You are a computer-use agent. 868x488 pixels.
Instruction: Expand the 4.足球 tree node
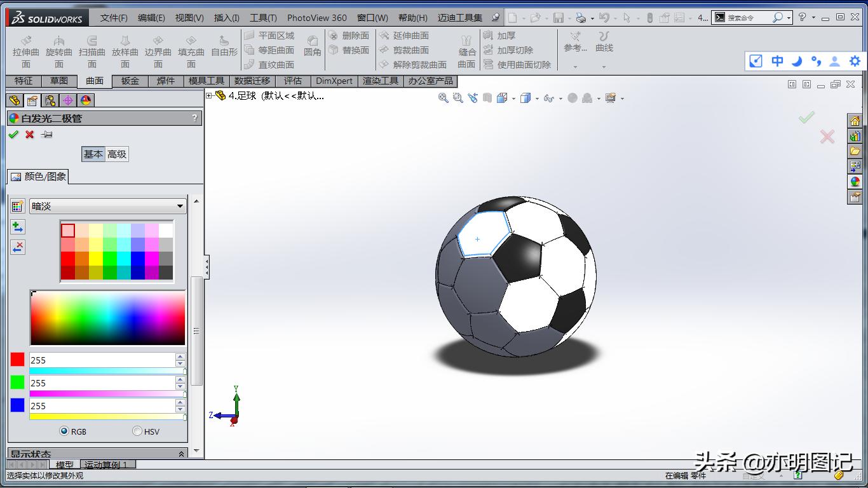pyautogui.click(x=209, y=96)
